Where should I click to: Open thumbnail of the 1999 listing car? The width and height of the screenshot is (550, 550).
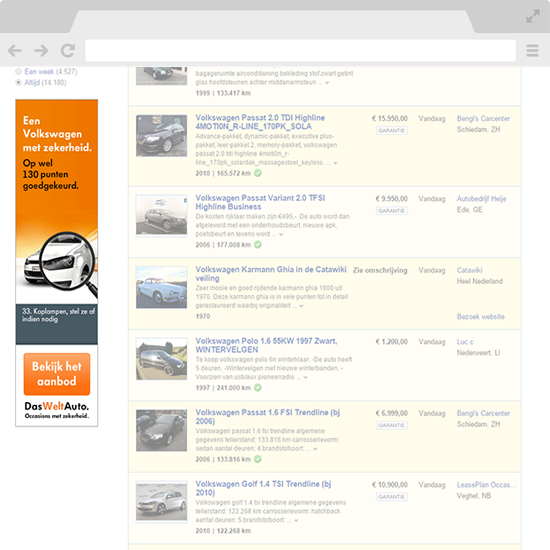[x=161, y=76]
